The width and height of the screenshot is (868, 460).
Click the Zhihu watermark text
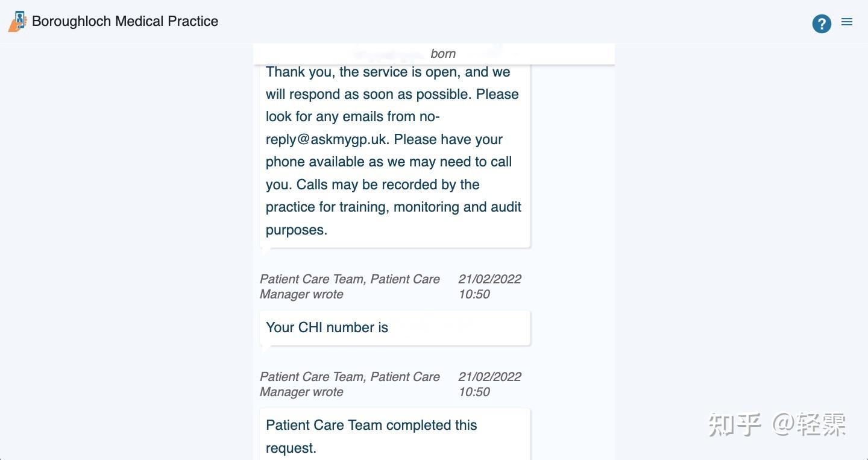coord(777,424)
